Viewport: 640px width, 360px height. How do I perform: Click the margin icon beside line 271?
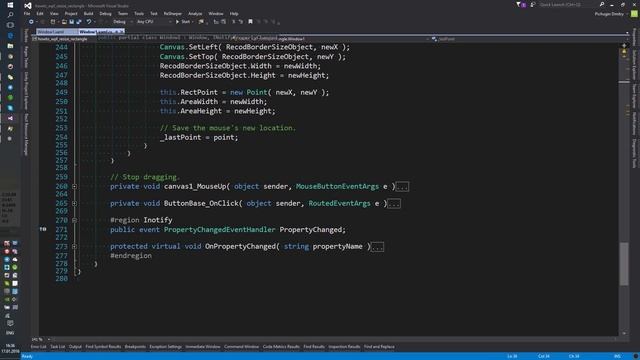43,229
